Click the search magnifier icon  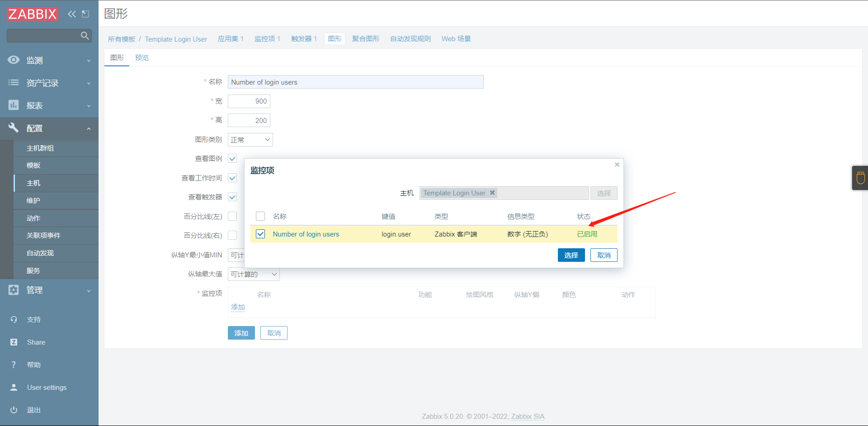tap(85, 36)
